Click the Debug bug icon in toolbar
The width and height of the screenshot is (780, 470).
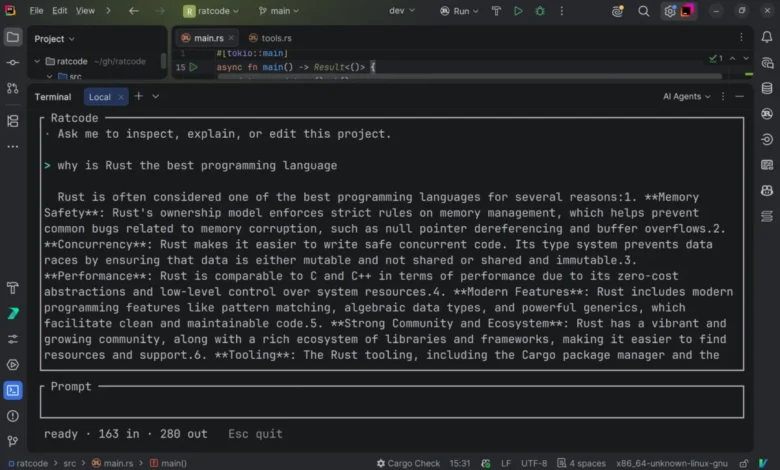coord(540,11)
